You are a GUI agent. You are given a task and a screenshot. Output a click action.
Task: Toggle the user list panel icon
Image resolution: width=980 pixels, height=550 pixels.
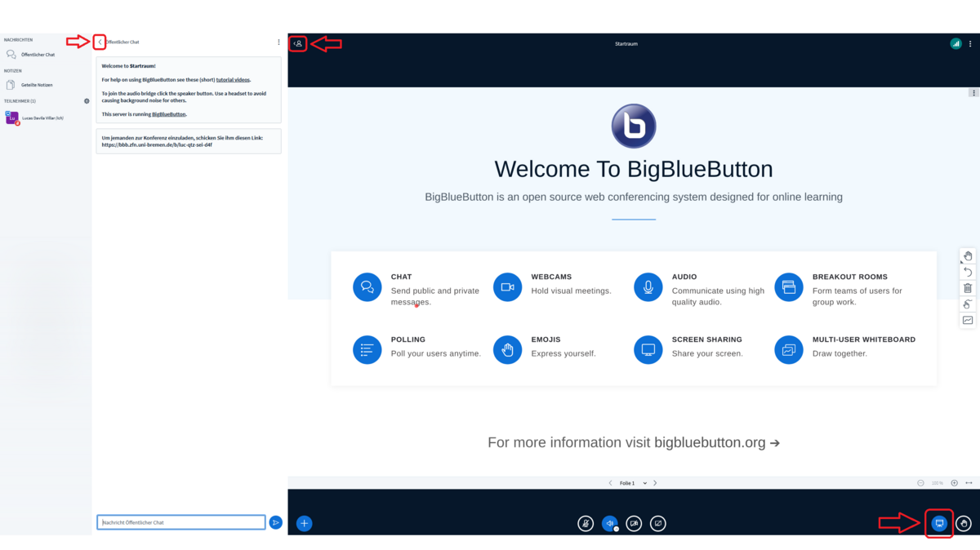tap(298, 43)
